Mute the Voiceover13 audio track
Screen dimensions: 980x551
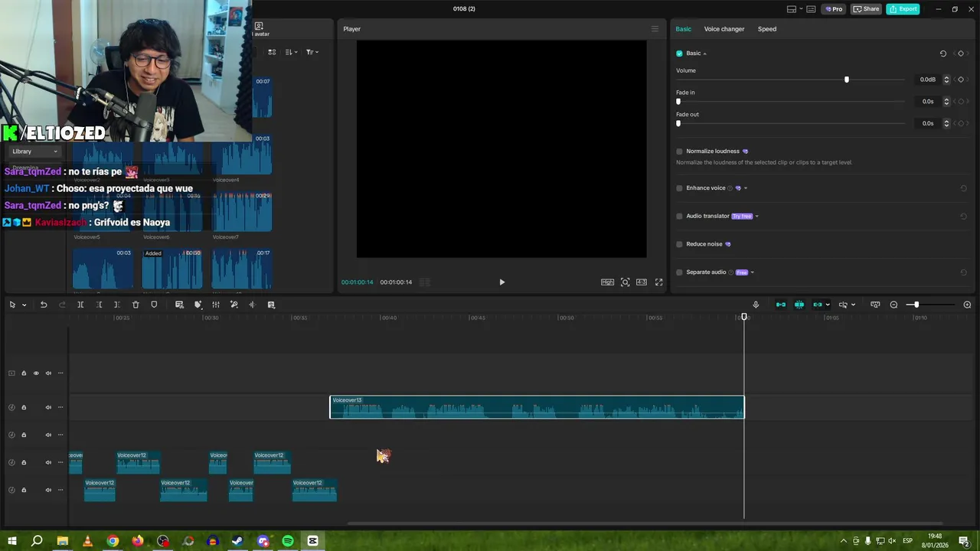[48, 407]
